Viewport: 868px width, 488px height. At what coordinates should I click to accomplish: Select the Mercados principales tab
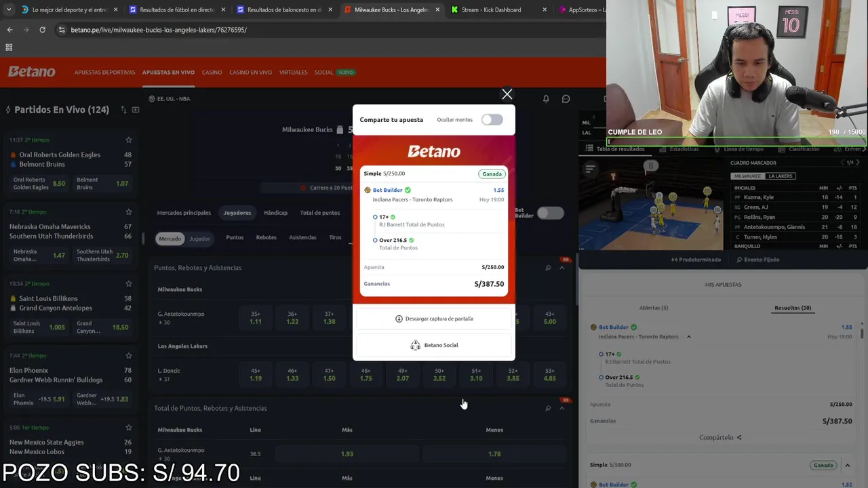[x=184, y=213]
